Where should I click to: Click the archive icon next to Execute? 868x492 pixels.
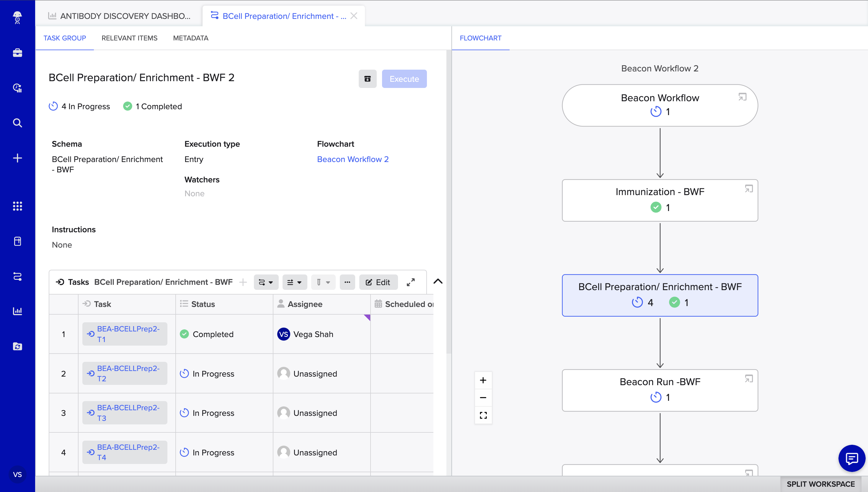click(x=367, y=79)
